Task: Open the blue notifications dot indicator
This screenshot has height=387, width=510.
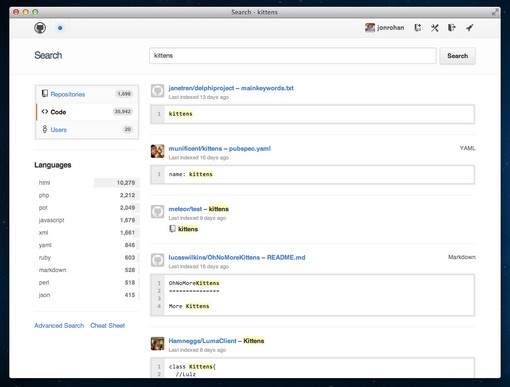Action: tap(60, 28)
